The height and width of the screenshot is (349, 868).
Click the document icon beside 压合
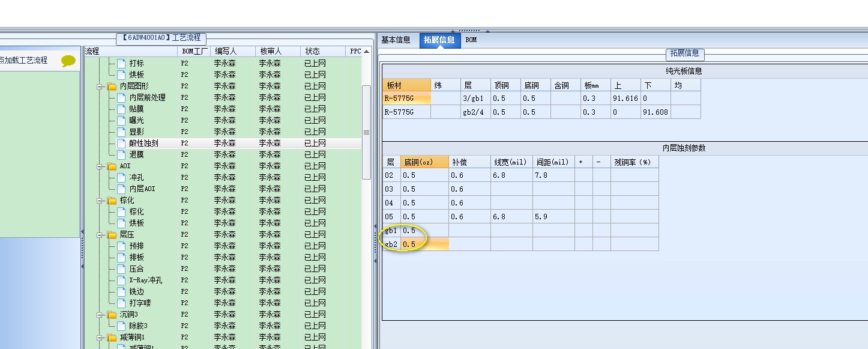(x=121, y=269)
